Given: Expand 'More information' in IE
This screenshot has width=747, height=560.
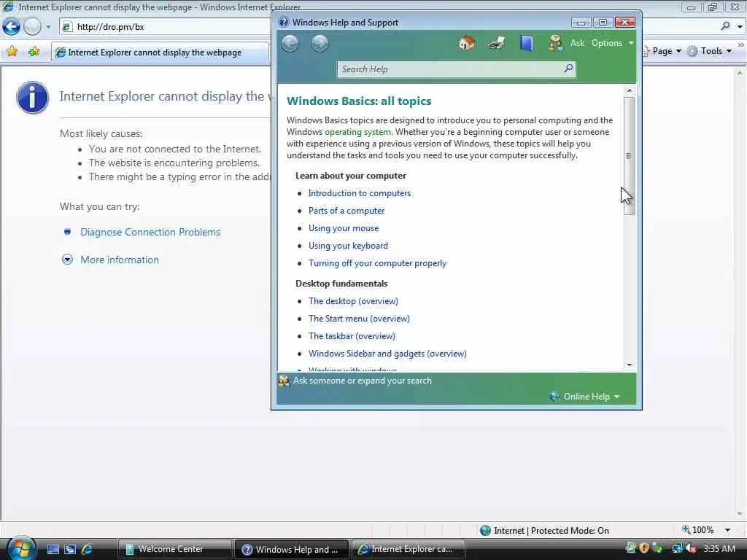Looking at the screenshot, I should (119, 260).
